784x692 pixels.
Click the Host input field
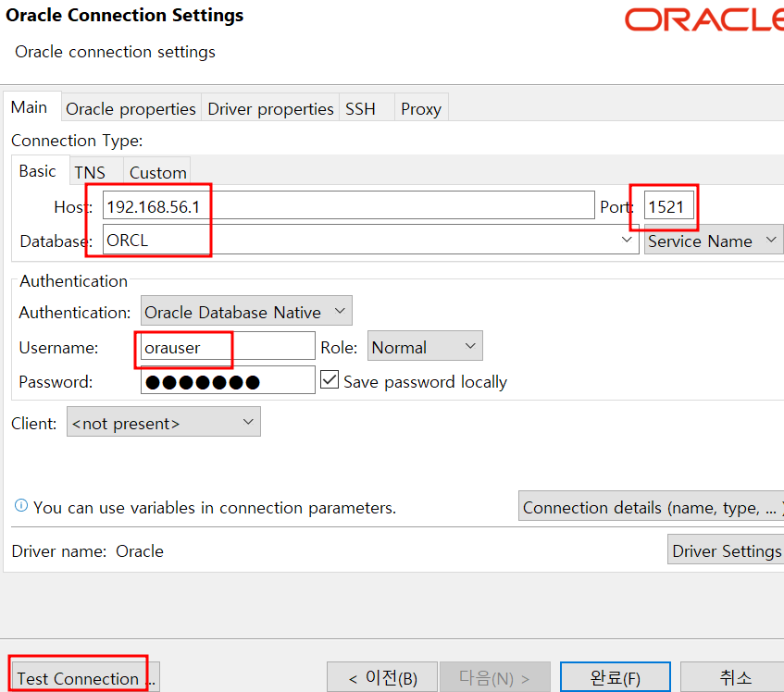tap(349, 205)
